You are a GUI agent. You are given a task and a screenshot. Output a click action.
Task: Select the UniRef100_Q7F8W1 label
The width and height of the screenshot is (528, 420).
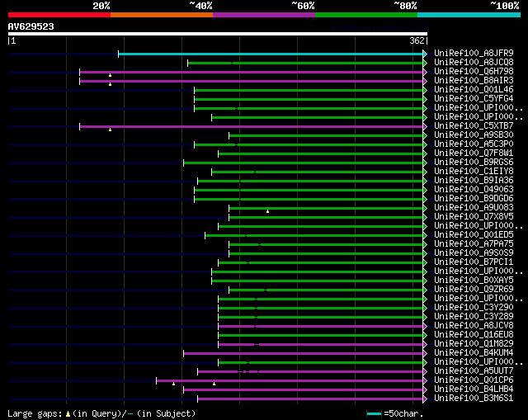click(x=474, y=153)
